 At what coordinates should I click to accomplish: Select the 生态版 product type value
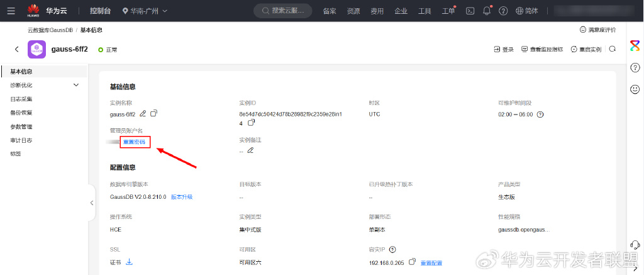(506, 197)
